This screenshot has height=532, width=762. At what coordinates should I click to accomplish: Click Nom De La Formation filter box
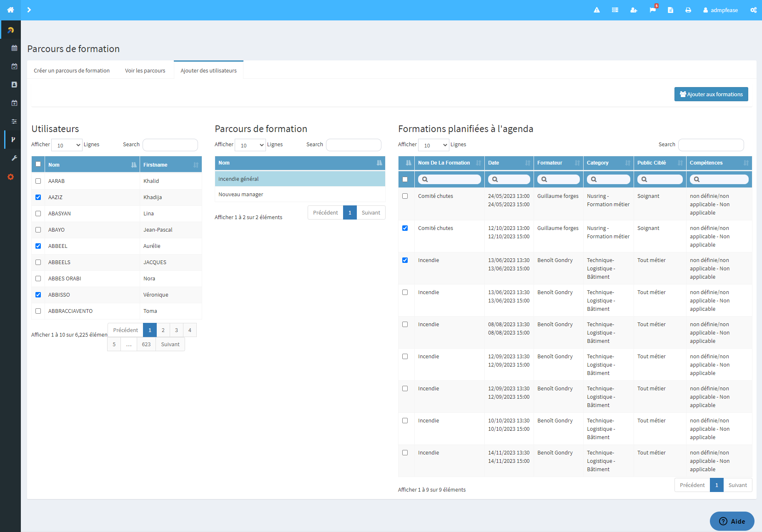pyautogui.click(x=449, y=179)
